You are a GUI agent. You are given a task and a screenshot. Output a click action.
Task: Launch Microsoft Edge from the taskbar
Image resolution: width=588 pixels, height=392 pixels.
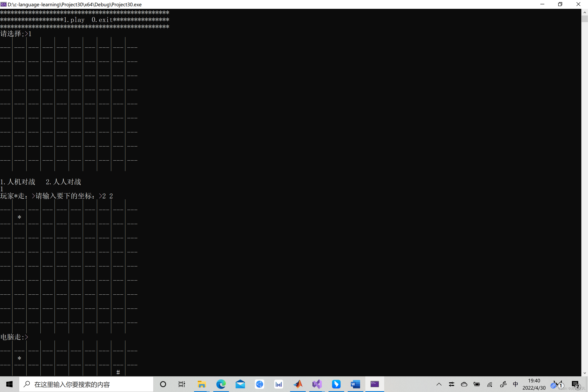[x=221, y=384]
